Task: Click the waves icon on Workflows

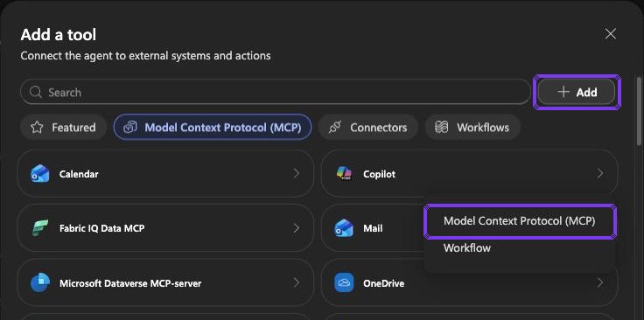Action: point(442,128)
